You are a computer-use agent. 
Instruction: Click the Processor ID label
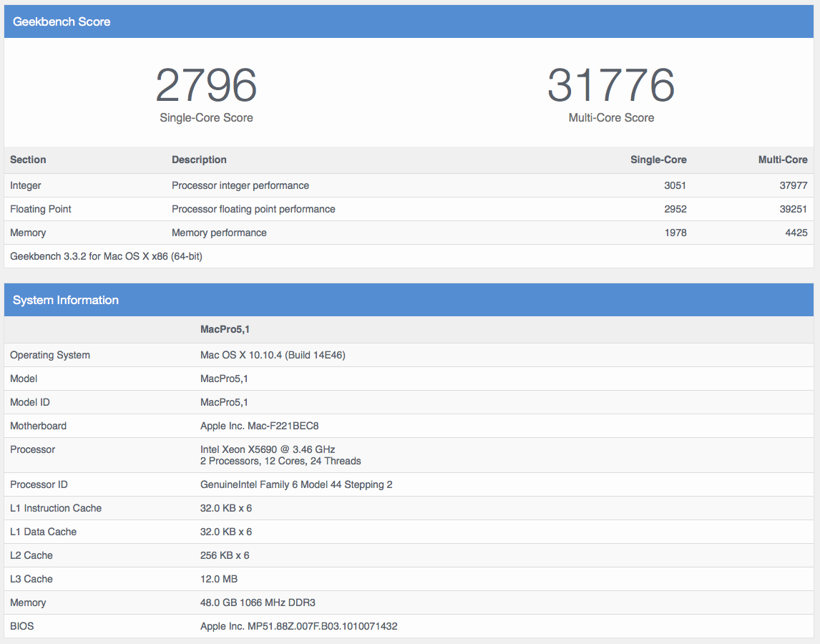[39, 484]
